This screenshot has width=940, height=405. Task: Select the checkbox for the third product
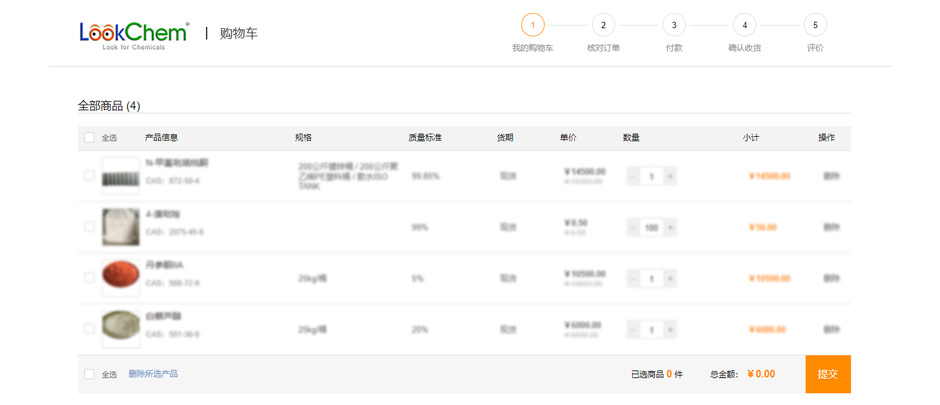tap(89, 278)
